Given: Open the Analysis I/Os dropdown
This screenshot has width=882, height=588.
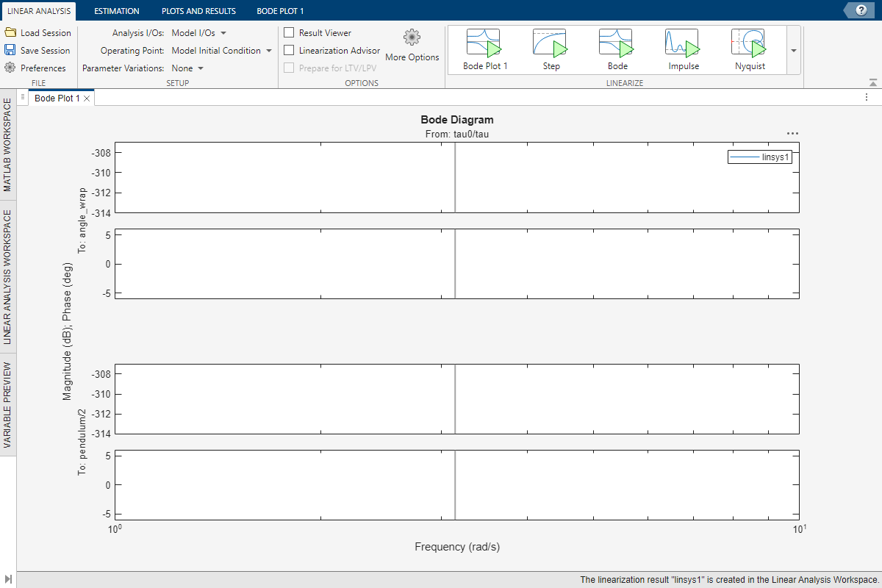Looking at the screenshot, I should (198, 32).
